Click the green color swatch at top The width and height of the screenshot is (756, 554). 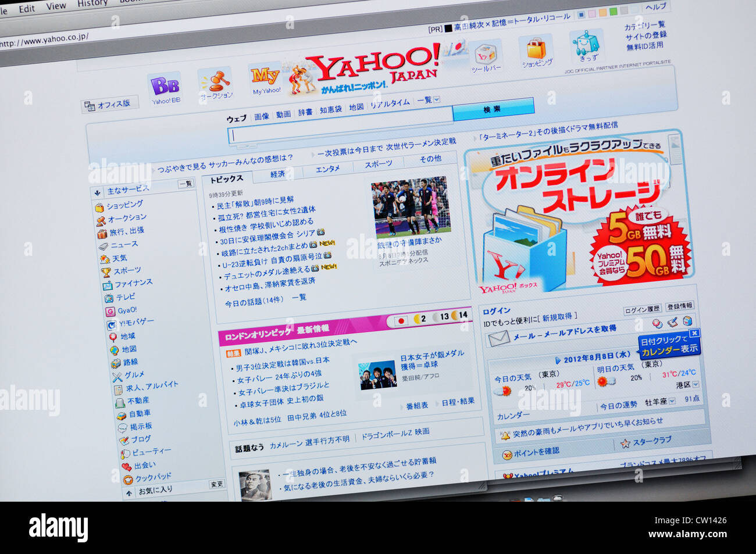[614, 11]
